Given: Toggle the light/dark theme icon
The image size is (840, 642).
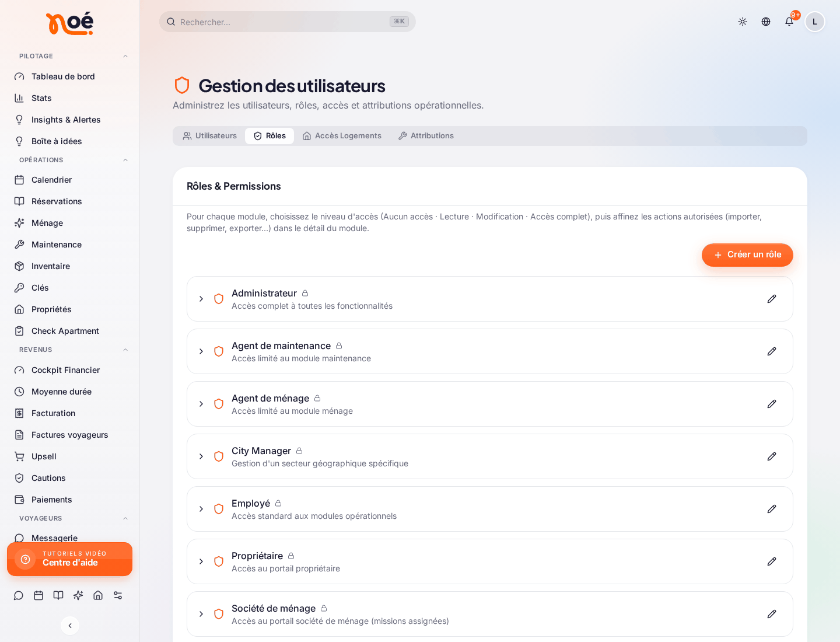Looking at the screenshot, I should (743, 22).
